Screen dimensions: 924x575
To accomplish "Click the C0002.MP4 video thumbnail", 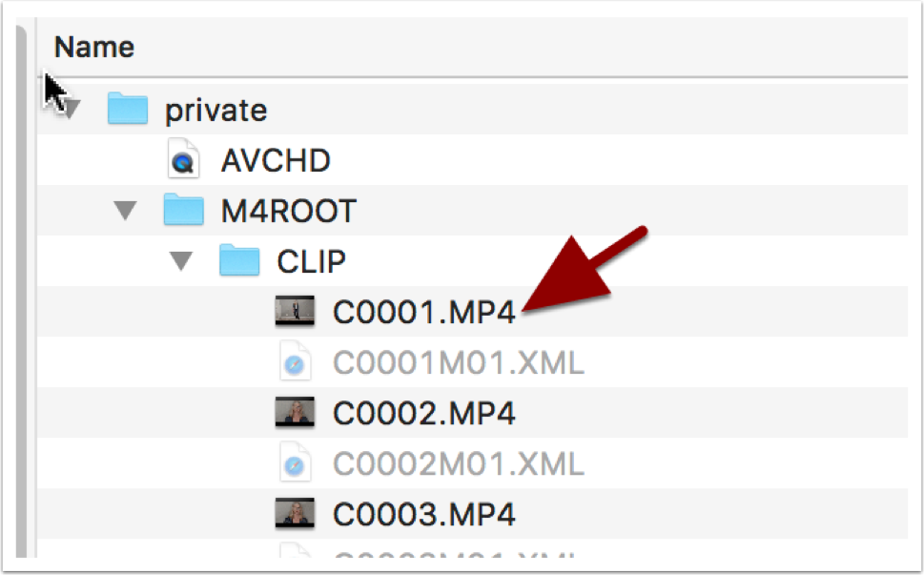I will [295, 412].
